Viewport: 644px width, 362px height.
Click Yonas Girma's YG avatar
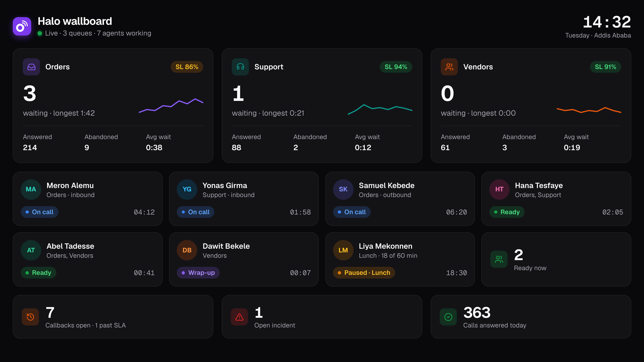click(x=187, y=189)
